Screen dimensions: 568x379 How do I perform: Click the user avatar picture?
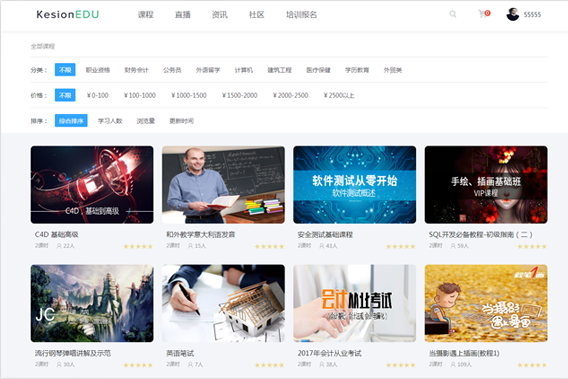click(x=513, y=14)
